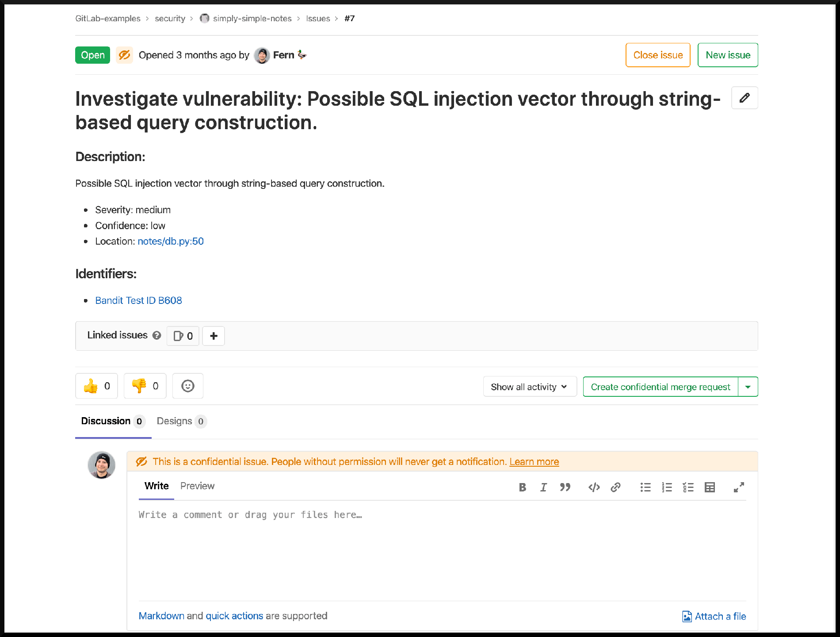Click the Close issue button
Image resolution: width=840 pixels, height=637 pixels.
coord(657,55)
